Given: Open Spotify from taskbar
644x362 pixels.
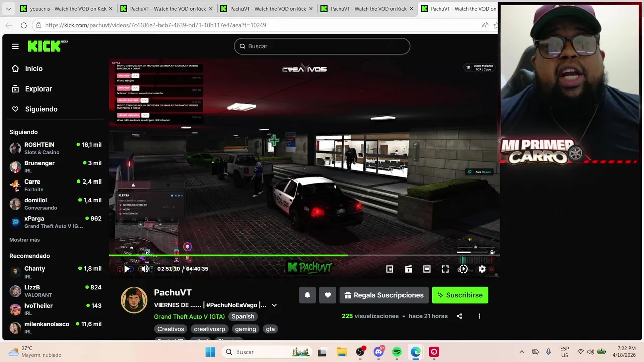Looking at the screenshot, I should 397,352.
